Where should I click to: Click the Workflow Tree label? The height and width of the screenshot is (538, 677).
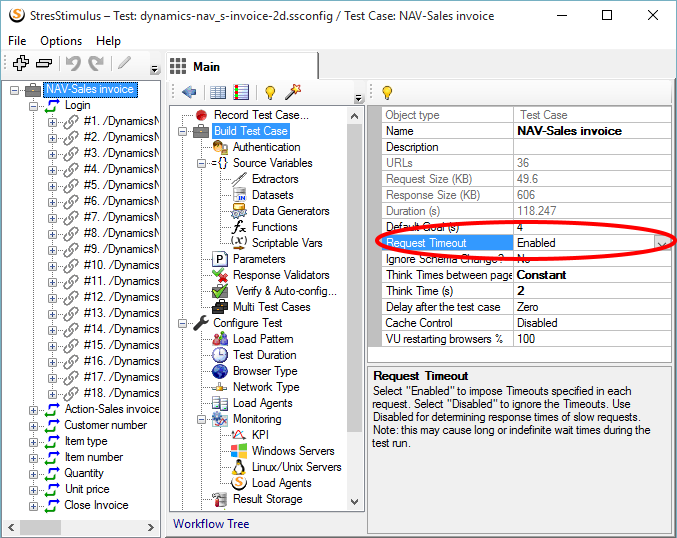pos(211,524)
